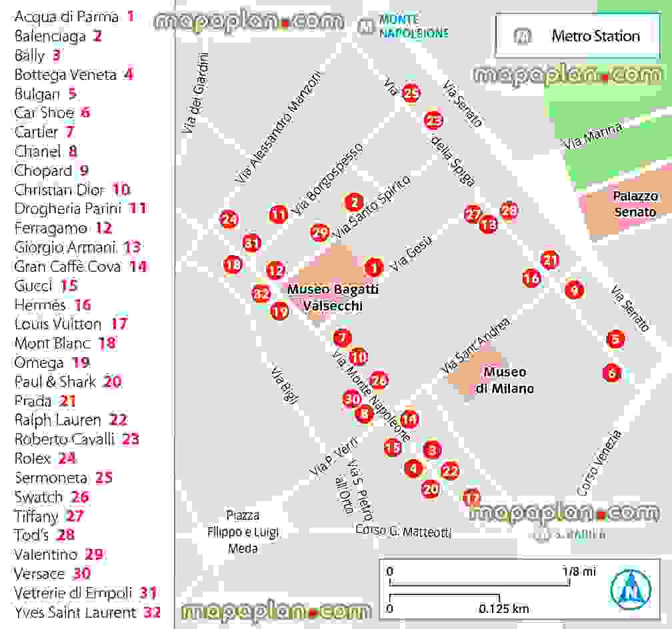Select map marker 23 for Roberto Cavalli

(433, 121)
